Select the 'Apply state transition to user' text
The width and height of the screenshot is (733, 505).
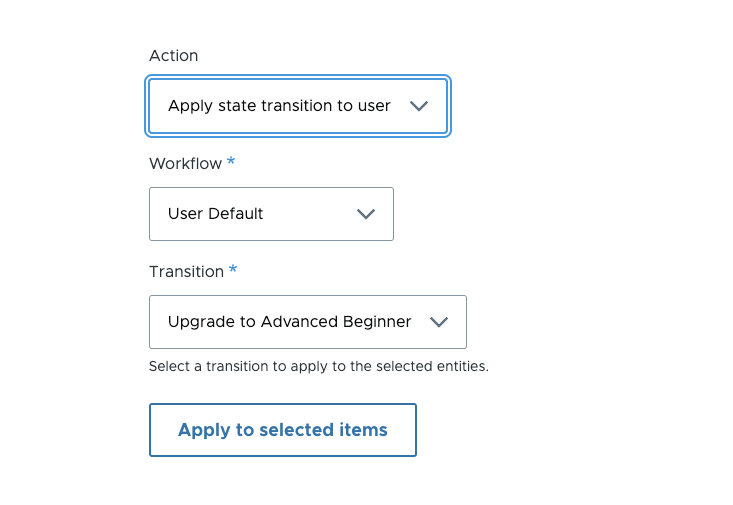279,106
